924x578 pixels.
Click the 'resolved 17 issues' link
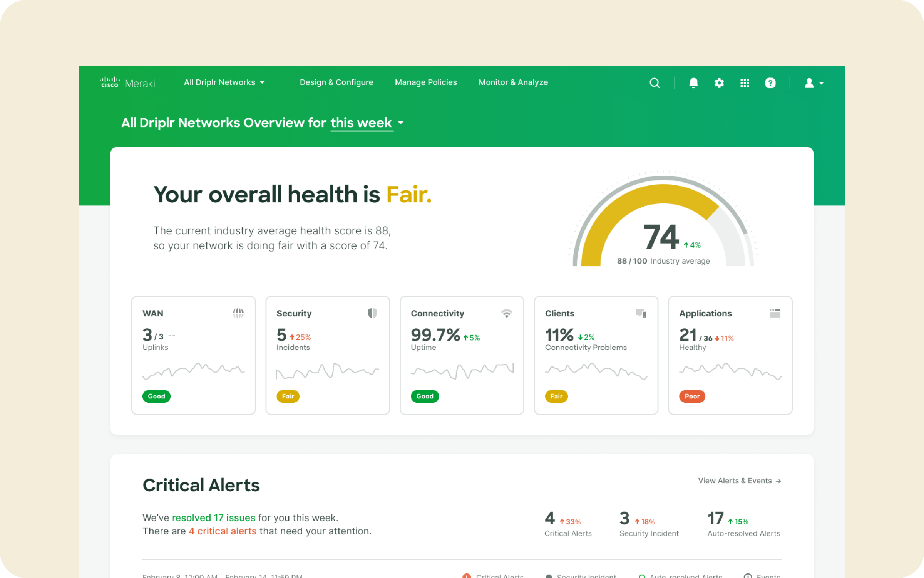tap(214, 518)
